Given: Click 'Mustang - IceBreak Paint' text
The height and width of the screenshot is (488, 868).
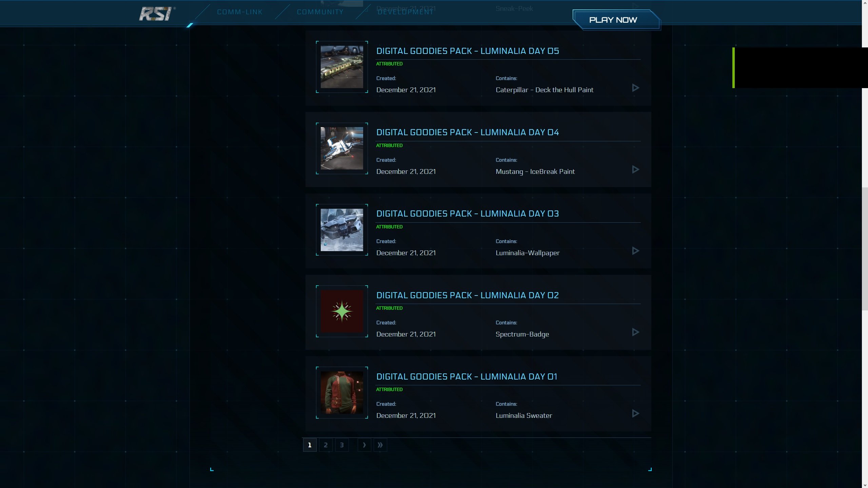Looking at the screenshot, I should click(x=535, y=171).
